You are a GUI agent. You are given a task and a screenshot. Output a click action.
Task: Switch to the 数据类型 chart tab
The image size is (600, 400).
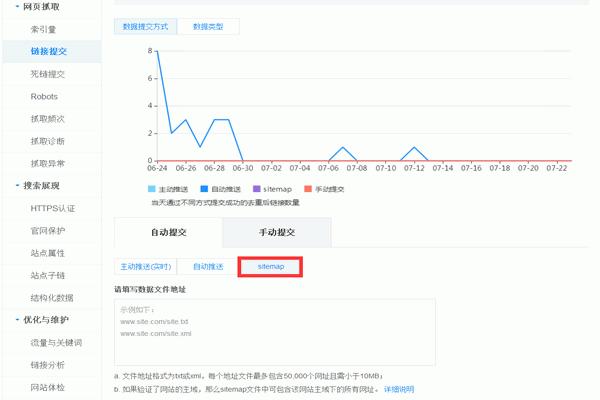point(208,26)
